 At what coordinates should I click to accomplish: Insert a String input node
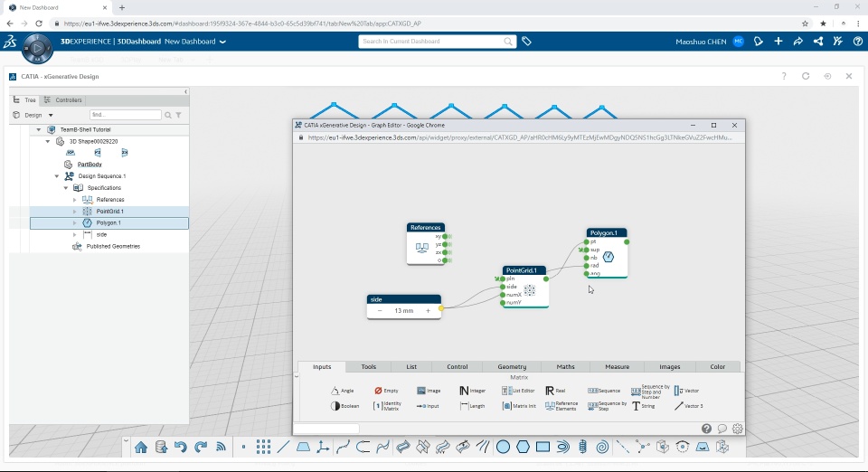pyautogui.click(x=643, y=406)
